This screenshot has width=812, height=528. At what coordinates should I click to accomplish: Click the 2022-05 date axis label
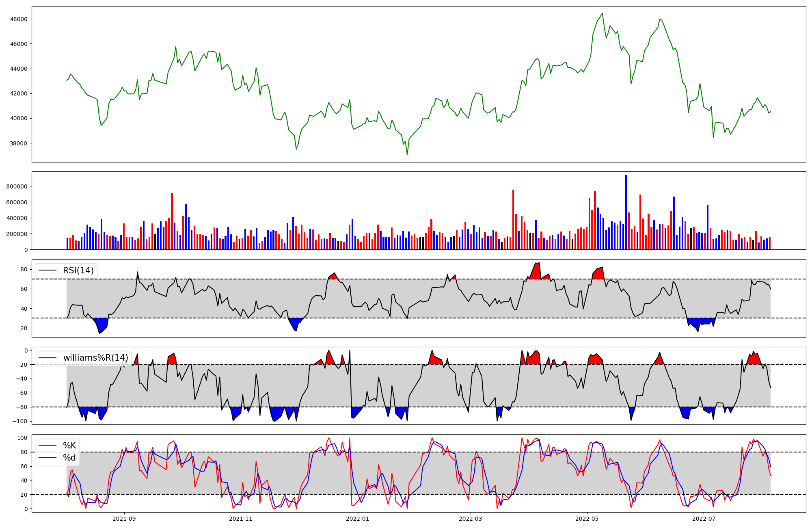pyautogui.click(x=587, y=519)
